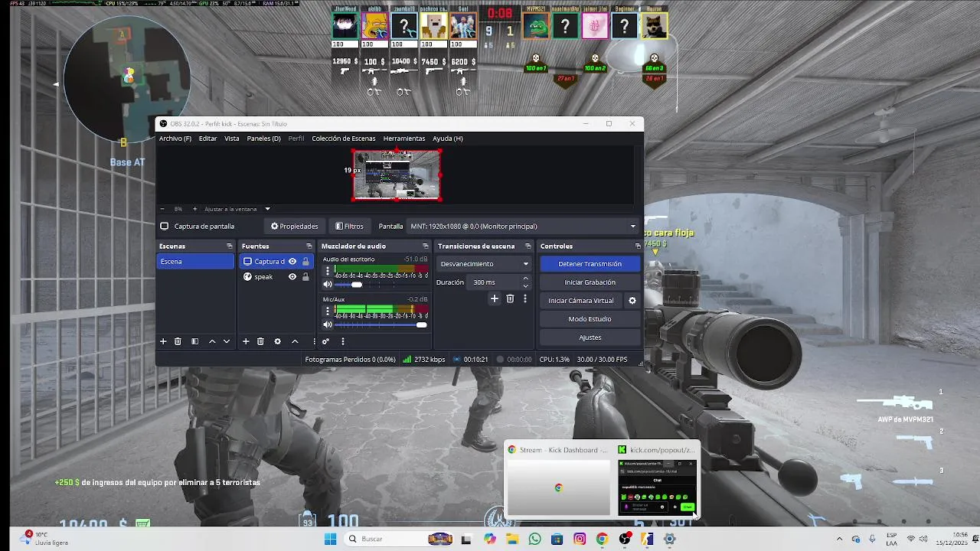Mute Audio del escritorio speaker
The height and width of the screenshot is (551, 980).
click(328, 285)
